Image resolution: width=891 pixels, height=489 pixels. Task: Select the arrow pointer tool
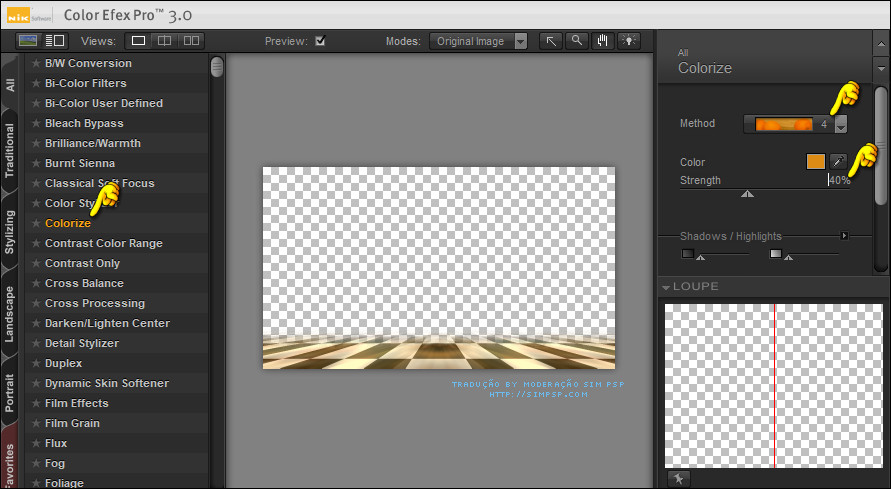551,41
